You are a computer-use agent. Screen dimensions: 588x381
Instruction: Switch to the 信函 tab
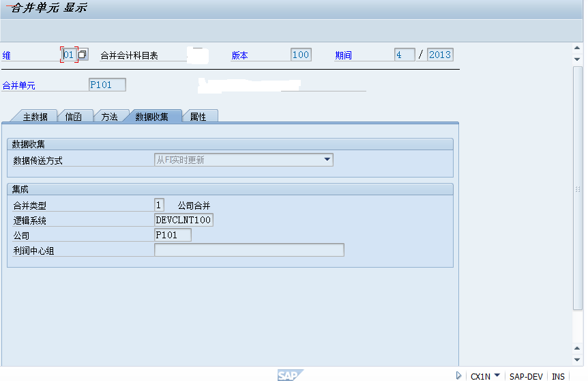point(74,117)
